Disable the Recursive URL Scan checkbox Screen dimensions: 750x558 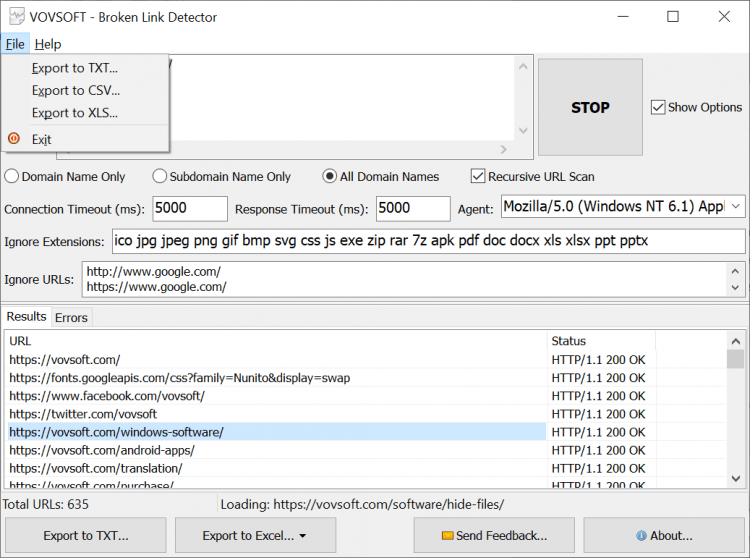click(479, 177)
